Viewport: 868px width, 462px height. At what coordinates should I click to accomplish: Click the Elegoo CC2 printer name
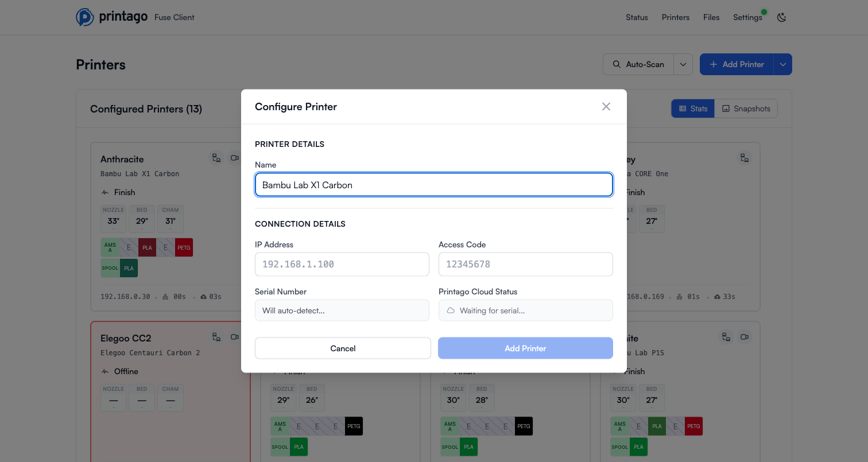pos(126,338)
